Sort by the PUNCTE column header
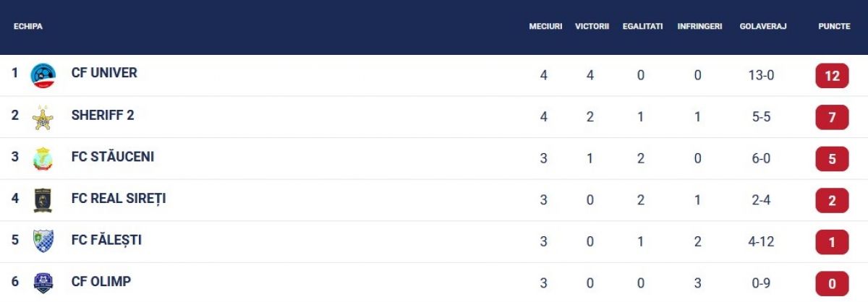The width and height of the screenshot is (868, 302). [x=834, y=26]
